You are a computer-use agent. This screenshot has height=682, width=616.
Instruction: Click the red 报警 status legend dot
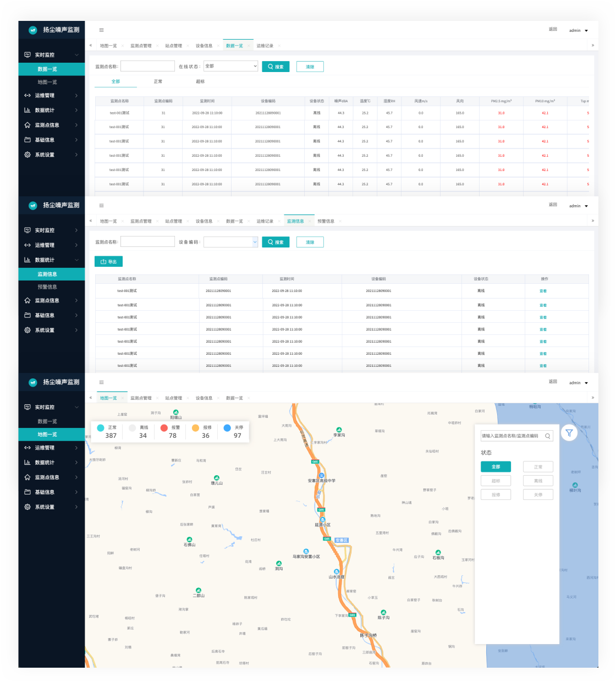[164, 427]
